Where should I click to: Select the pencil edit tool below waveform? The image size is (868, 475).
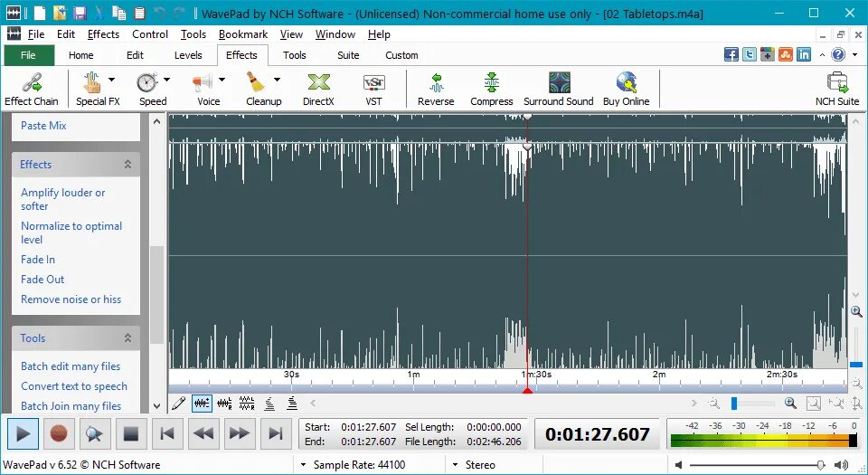tap(178, 404)
